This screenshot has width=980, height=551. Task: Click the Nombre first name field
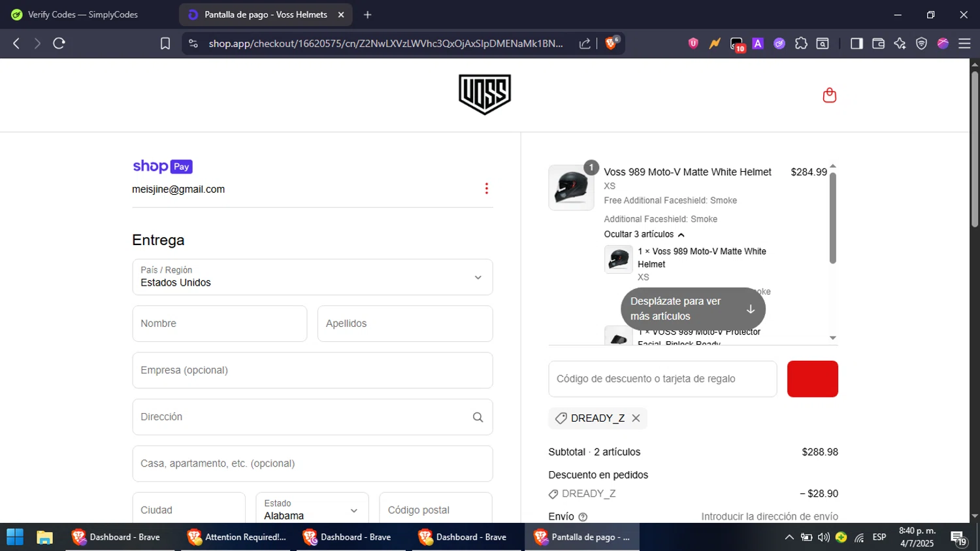(x=220, y=324)
